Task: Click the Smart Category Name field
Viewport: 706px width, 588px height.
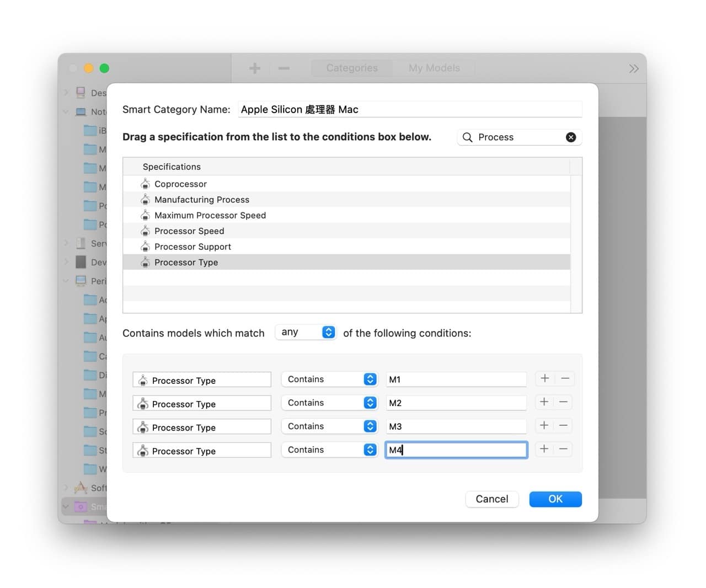Action: [410, 109]
